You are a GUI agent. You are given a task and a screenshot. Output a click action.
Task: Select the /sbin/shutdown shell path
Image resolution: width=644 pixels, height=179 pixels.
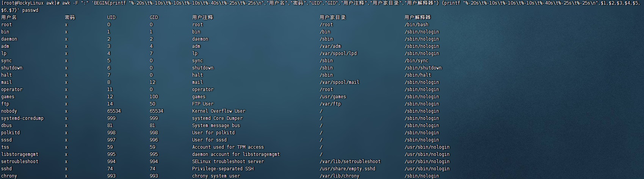[x=423, y=68]
